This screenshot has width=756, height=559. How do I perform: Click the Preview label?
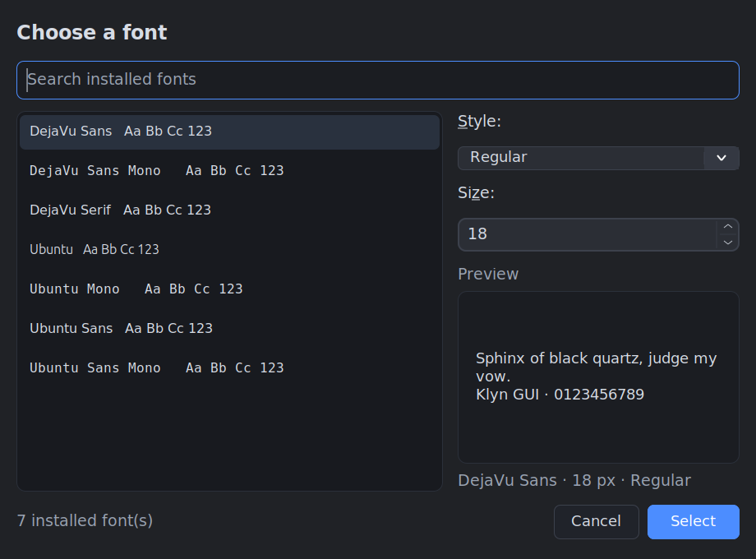point(488,274)
